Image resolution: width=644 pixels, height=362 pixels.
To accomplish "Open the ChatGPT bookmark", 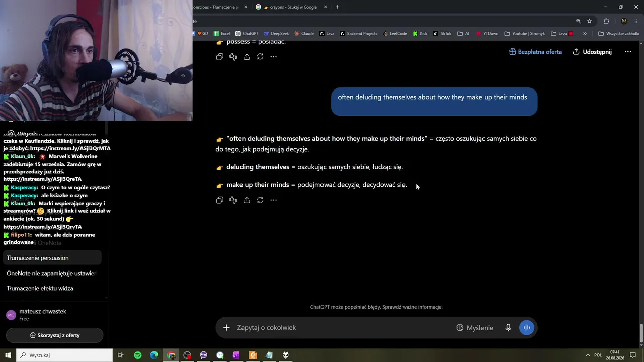I will pyautogui.click(x=247, y=34).
